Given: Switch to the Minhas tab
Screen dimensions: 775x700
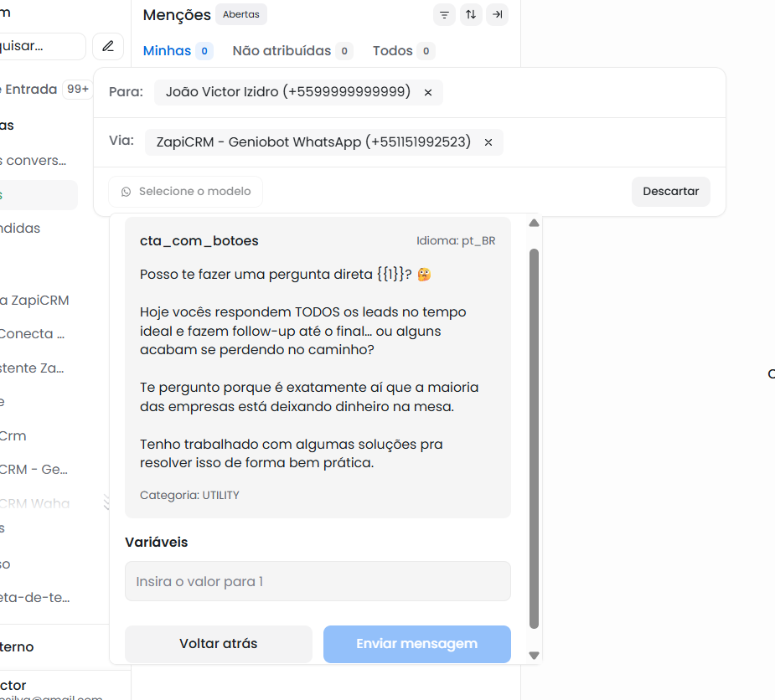Looking at the screenshot, I should 168,51.
